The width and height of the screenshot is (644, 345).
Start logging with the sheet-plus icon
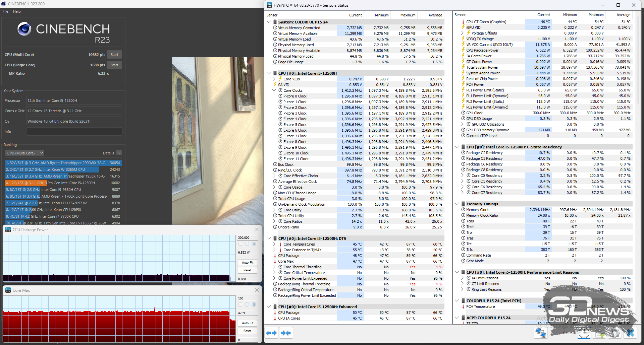point(600,333)
